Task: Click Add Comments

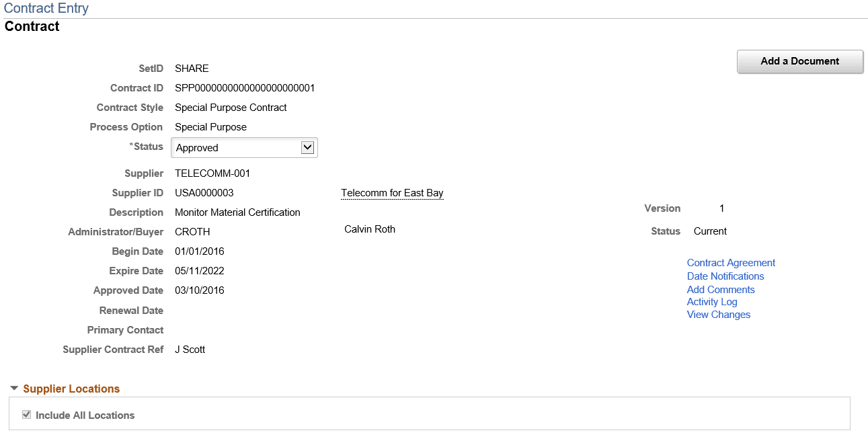Action: [x=720, y=289]
